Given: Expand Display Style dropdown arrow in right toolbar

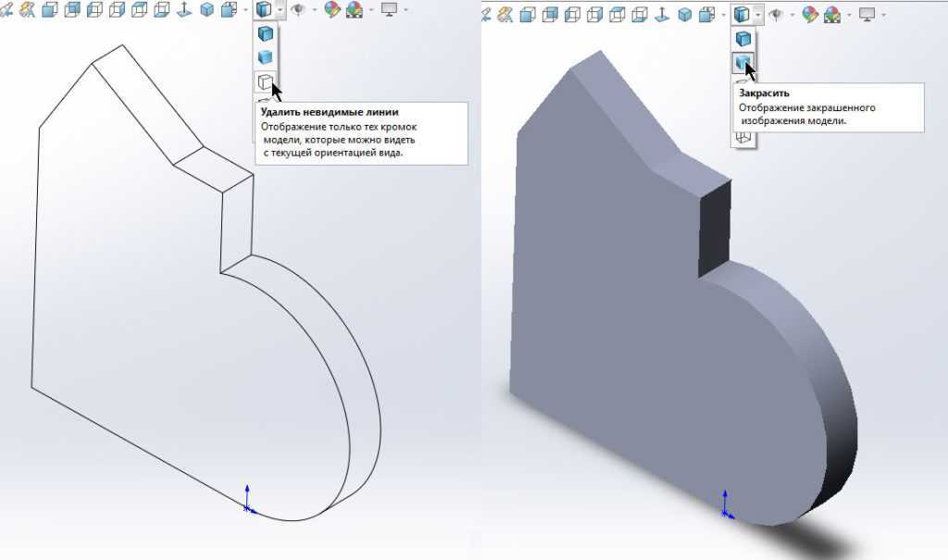Looking at the screenshot, I should 758,14.
